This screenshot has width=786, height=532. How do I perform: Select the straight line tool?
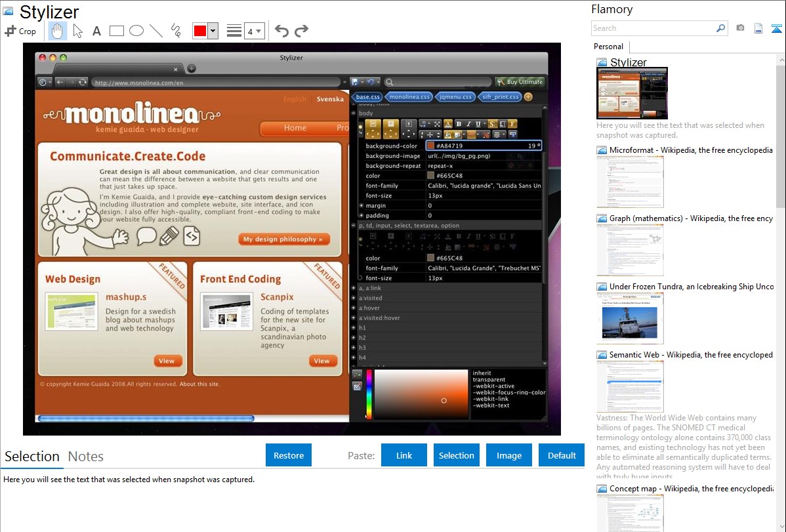pyautogui.click(x=156, y=31)
